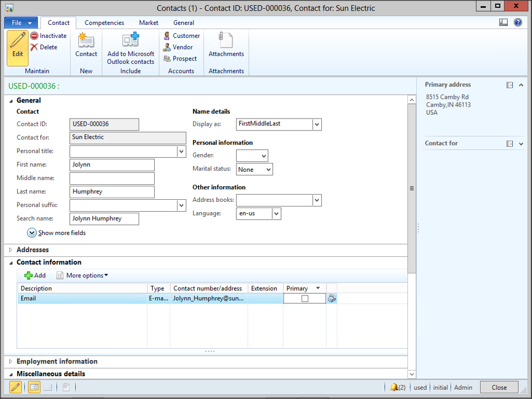This screenshot has width=532, height=399.
Task: Open the Marital status dropdown
Action: pos(268,169)
